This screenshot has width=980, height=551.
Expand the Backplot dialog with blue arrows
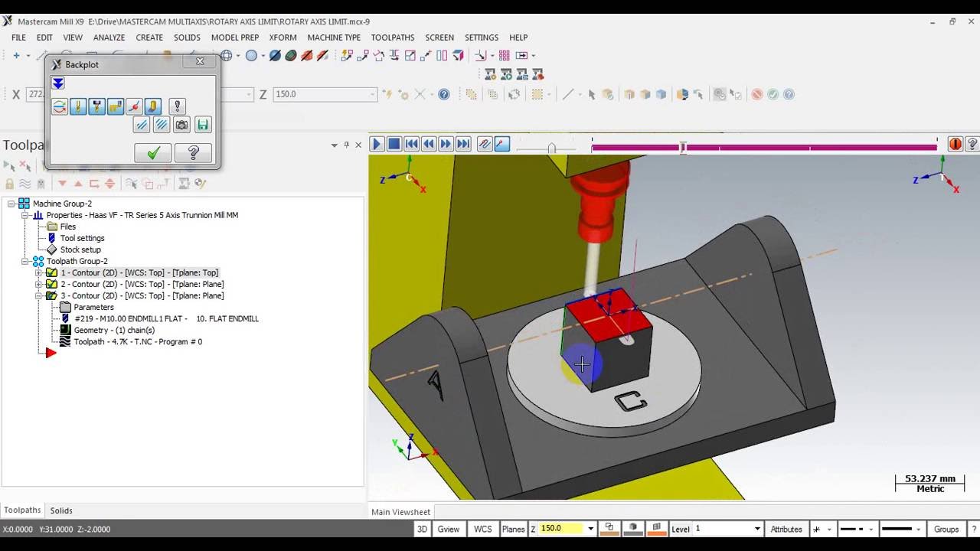click(x=58, y=83)
